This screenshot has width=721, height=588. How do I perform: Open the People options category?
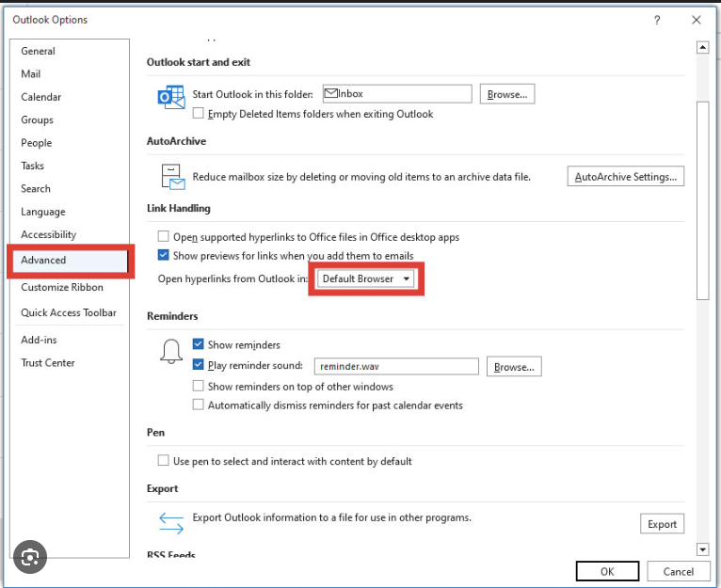click(37, 143)
